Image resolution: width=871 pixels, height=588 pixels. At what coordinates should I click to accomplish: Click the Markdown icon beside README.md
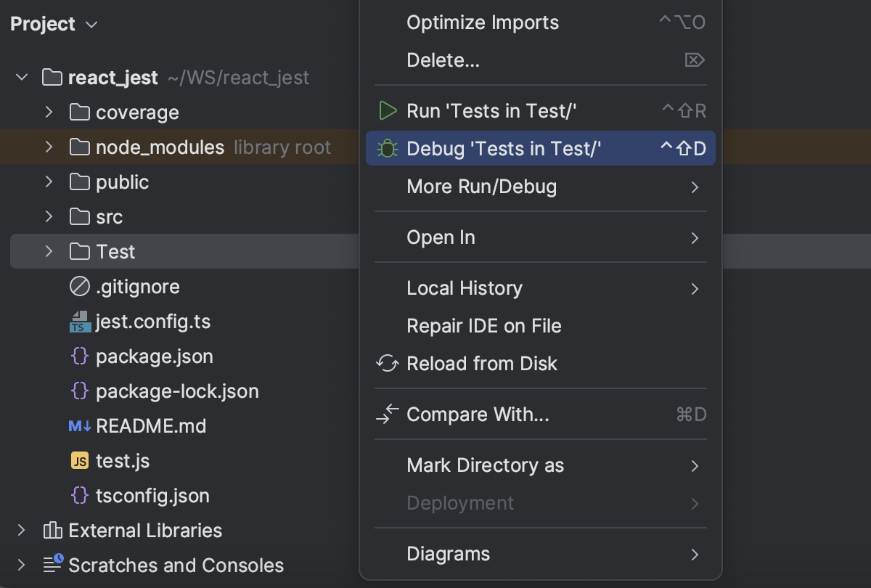(81, 426)
